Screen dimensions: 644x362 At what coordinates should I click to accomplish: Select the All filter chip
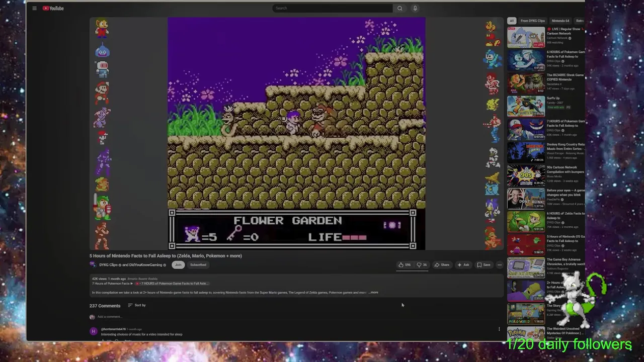512,21
